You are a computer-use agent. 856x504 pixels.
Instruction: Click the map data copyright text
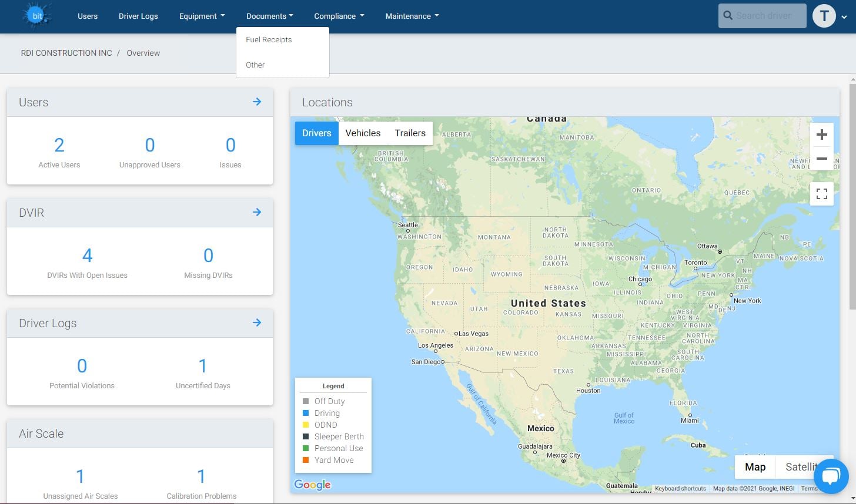pyautogui.click(x=754, y=489)
